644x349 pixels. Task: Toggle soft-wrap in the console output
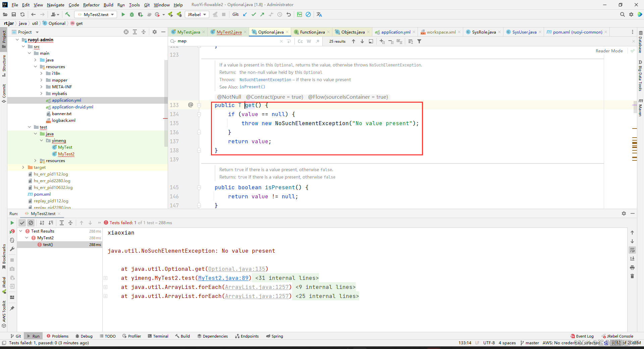pyautogui.click(x=632, y=250)
